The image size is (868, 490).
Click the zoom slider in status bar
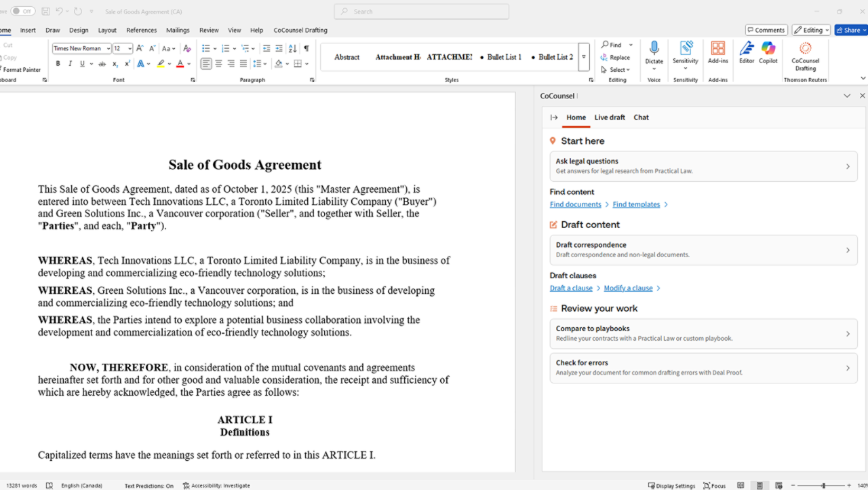823,486
